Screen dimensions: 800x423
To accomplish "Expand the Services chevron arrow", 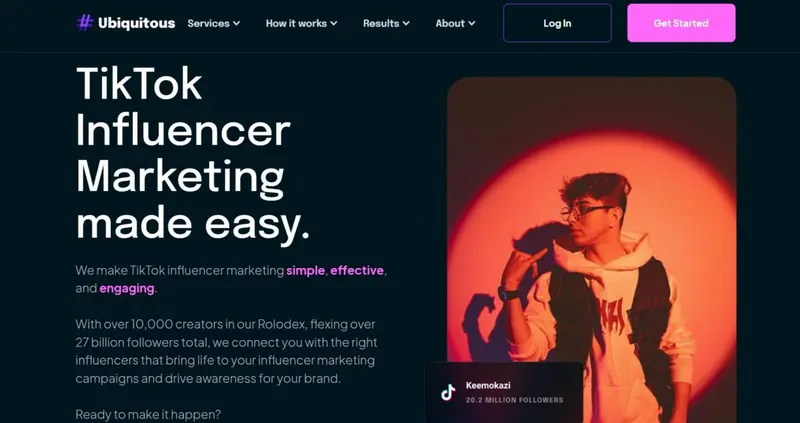I will (x=236, y=23).
